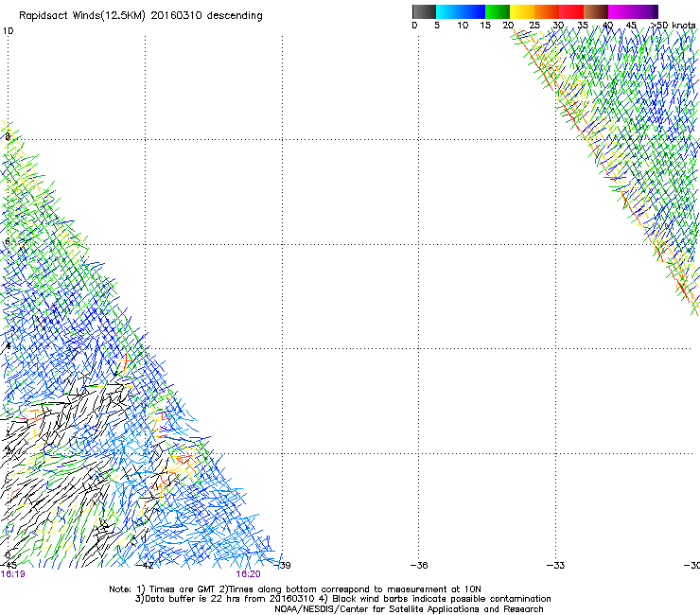
Task: Click the 'Times are GMT' note line
Action: [295, 589]
